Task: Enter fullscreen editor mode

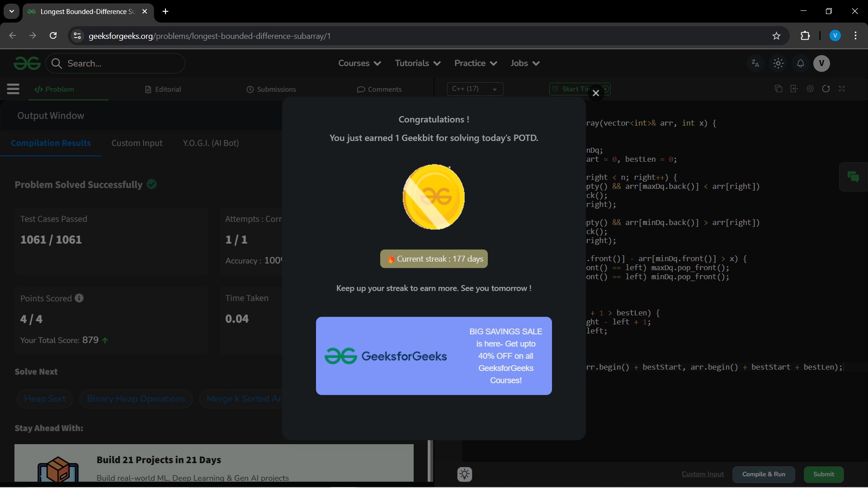Action: (842, 89)
